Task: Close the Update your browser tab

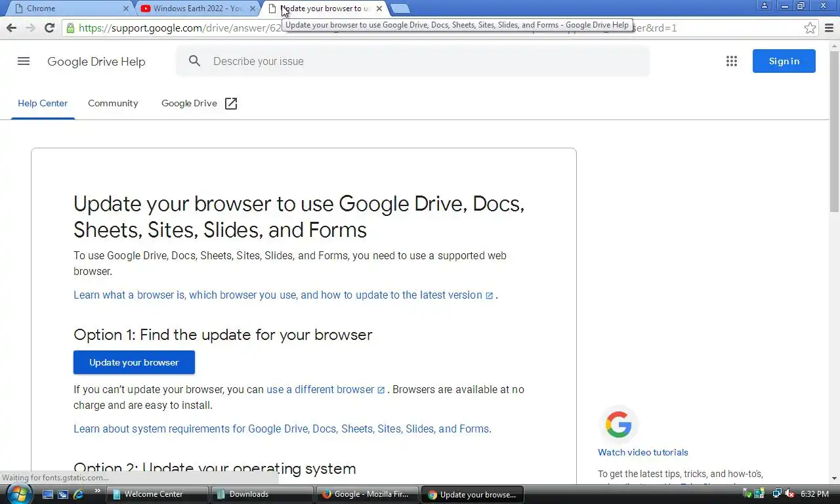Action: coord(379,9)
